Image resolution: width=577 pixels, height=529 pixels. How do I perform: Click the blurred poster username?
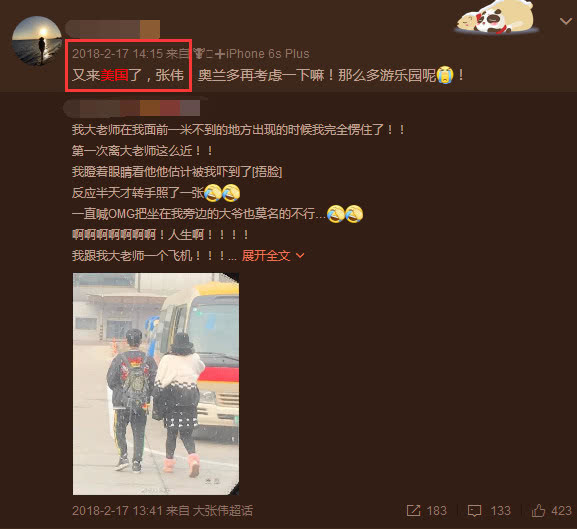point(113,29)
